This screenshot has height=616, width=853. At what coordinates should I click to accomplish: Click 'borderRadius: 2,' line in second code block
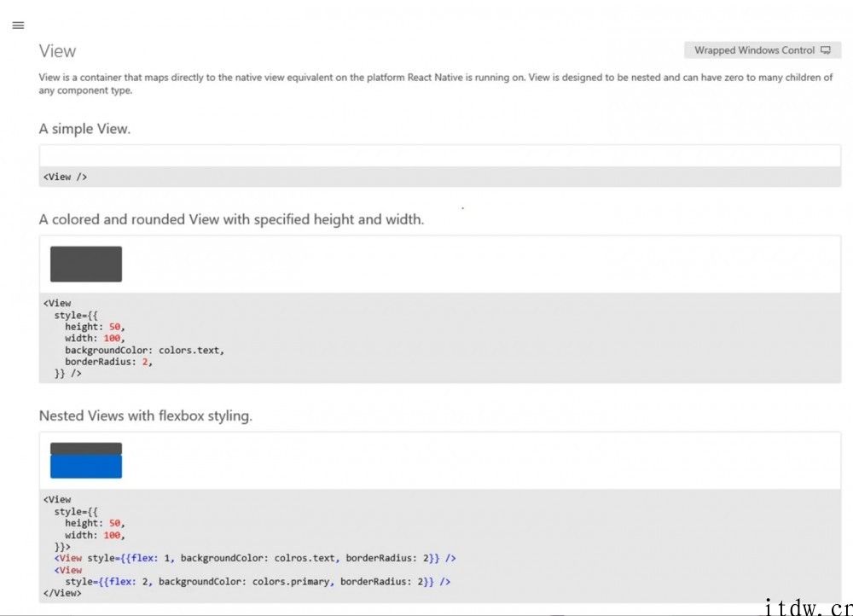[x=108, y=362]
